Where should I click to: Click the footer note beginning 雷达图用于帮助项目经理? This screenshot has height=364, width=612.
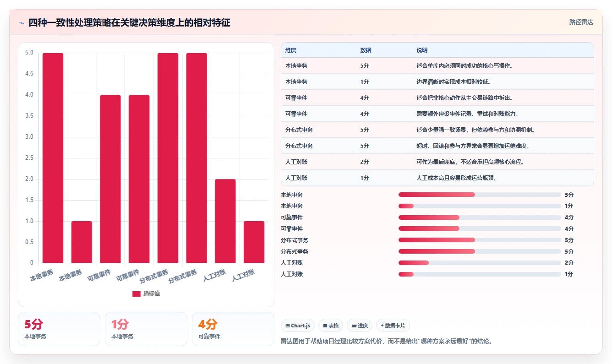[386, 341]
